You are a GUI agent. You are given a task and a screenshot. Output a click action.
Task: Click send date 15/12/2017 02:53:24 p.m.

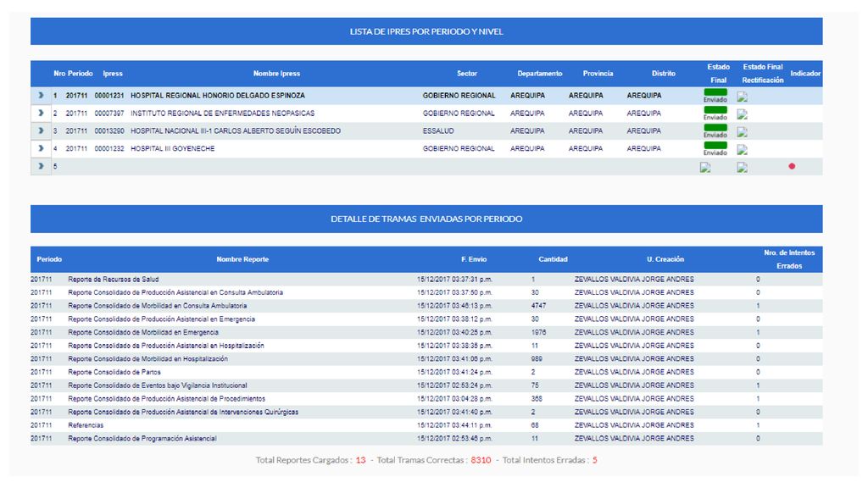click(454, 385)
